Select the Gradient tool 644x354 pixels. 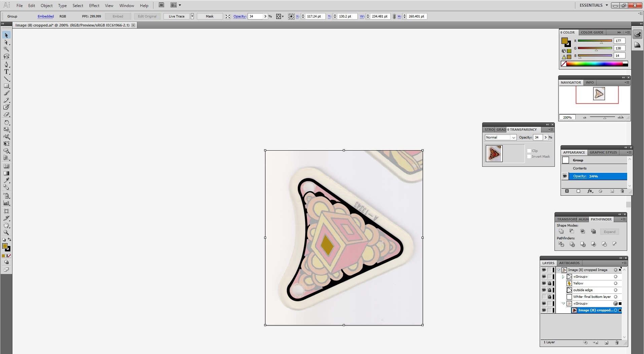point(6,173)
